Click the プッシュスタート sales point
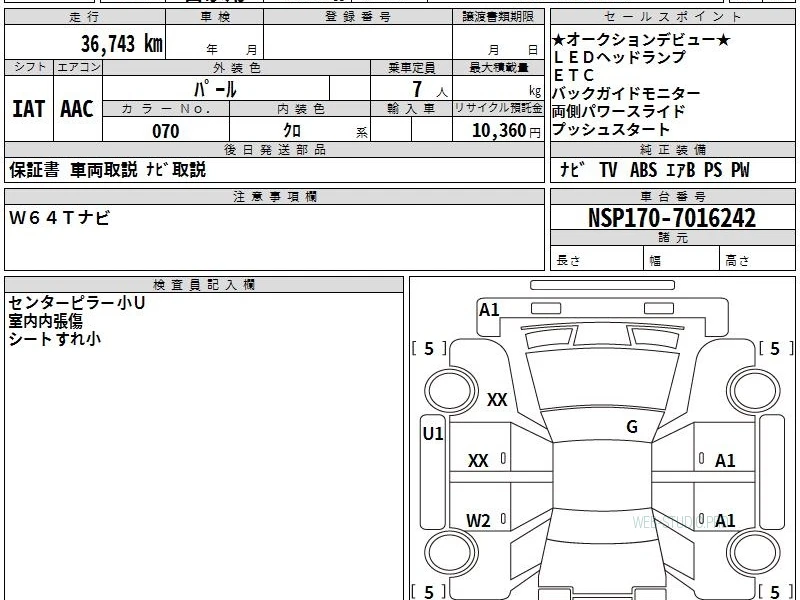 pos(611,129)
